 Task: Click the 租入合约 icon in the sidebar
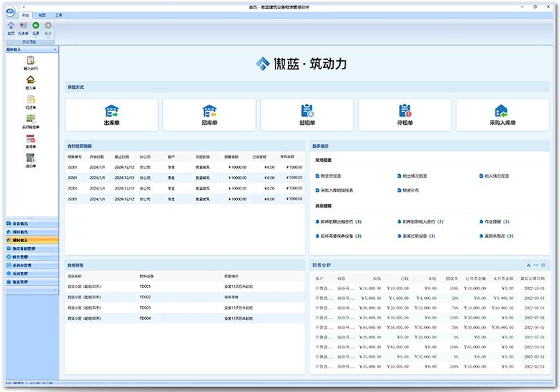(x=31, y=62)
